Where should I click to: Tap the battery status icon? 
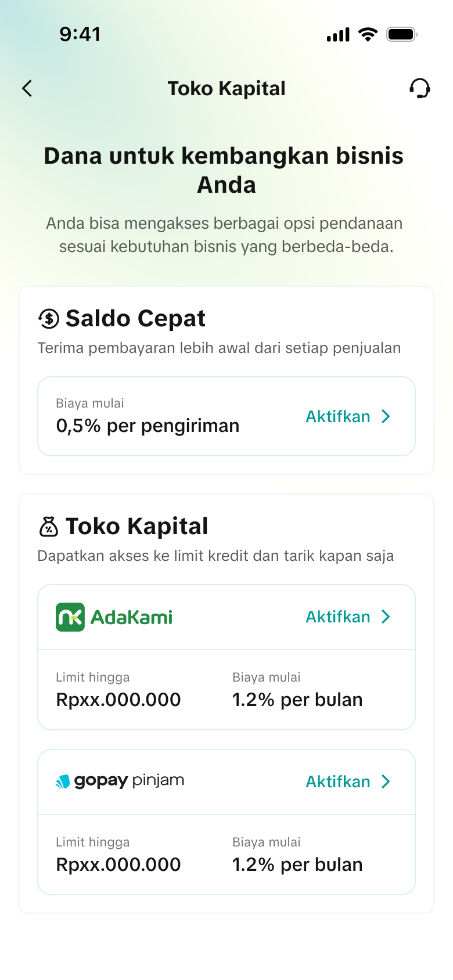[402, 34]
